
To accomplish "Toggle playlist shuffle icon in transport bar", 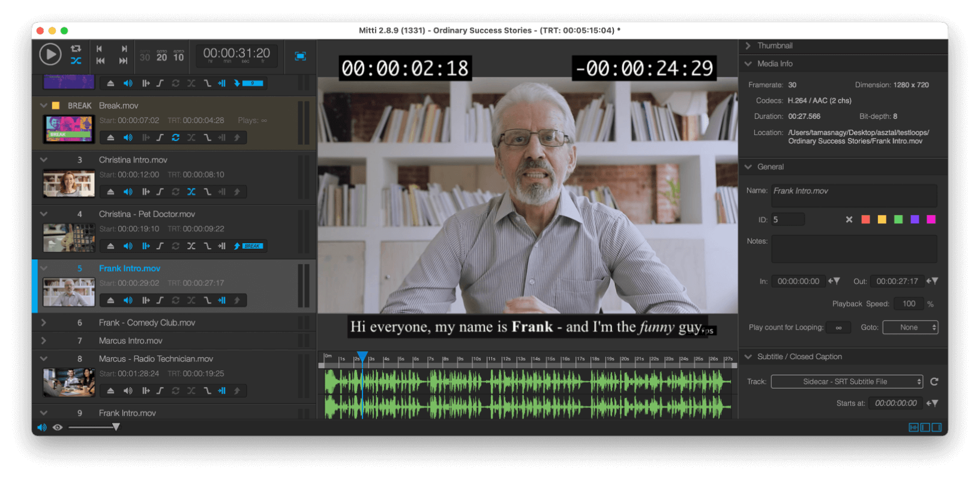I will 76,61.
